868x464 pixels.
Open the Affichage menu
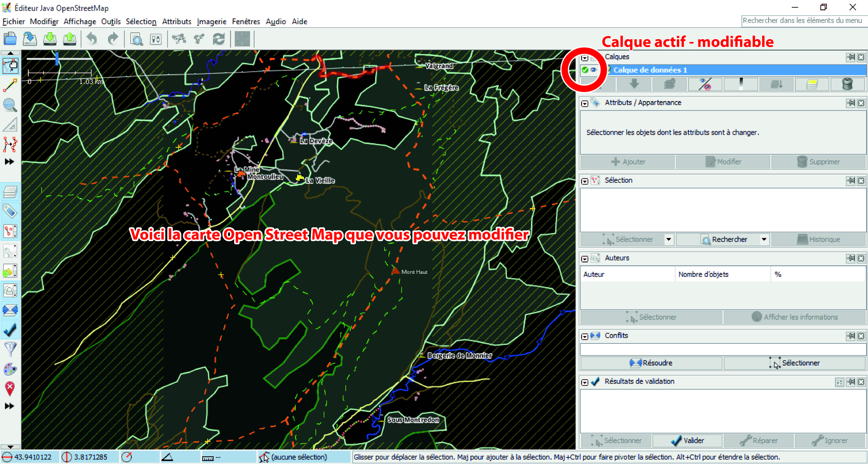[80, 22]
